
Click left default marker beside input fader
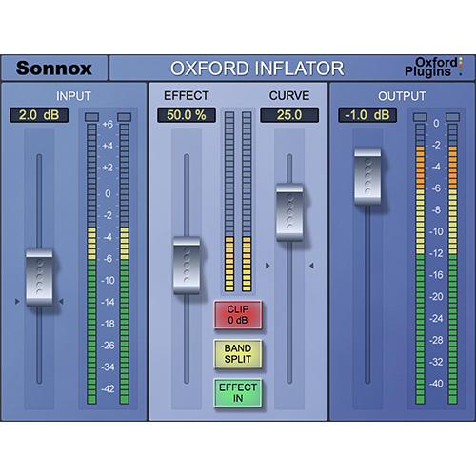(17, 301)
